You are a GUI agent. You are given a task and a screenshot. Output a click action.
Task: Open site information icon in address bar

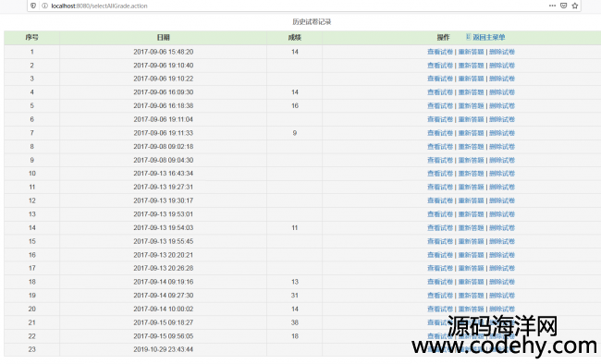44,6
